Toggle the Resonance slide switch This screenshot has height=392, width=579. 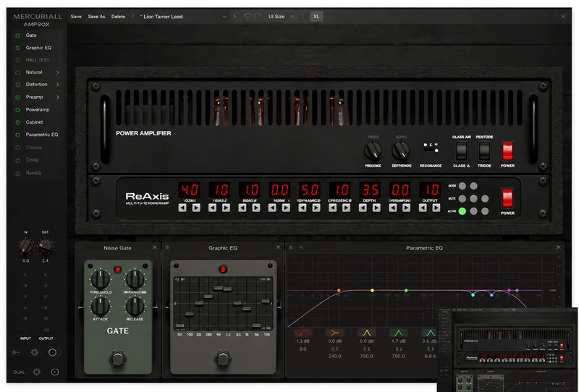point(431,150)
